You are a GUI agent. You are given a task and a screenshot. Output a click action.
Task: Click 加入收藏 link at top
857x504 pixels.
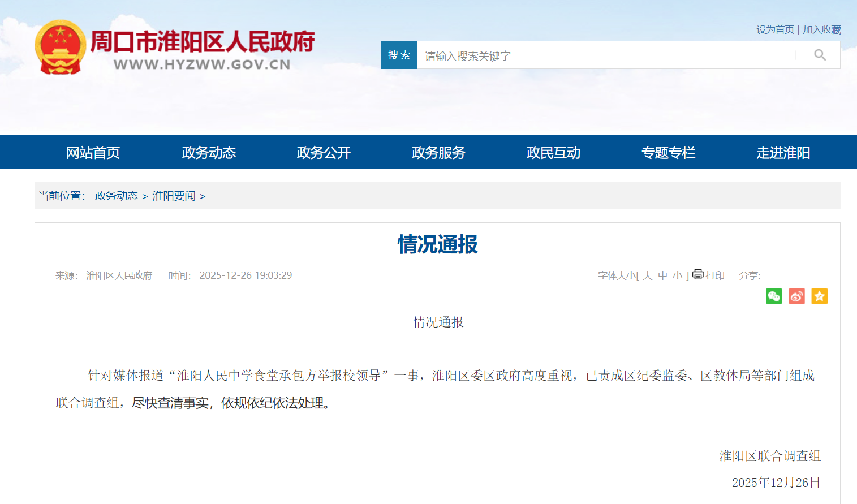click(x=821, y=29)
